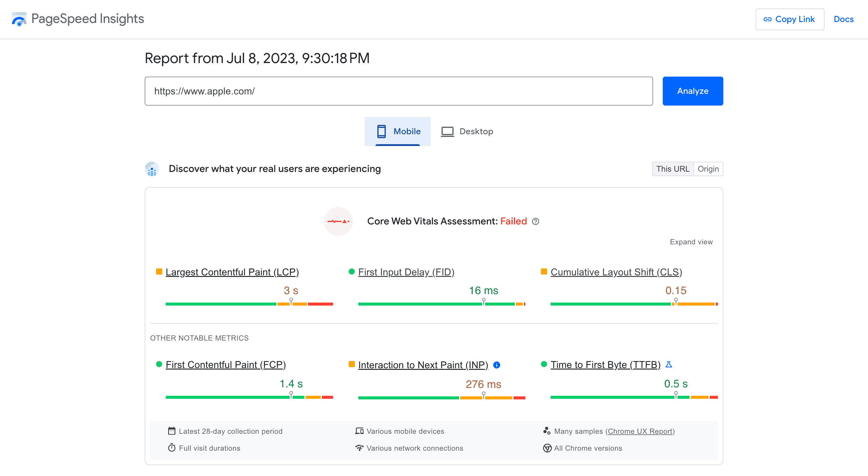The width and height of the screenshot is (868, 476).
Task: Switch to the Mobile tab
Action: point(398,131)
